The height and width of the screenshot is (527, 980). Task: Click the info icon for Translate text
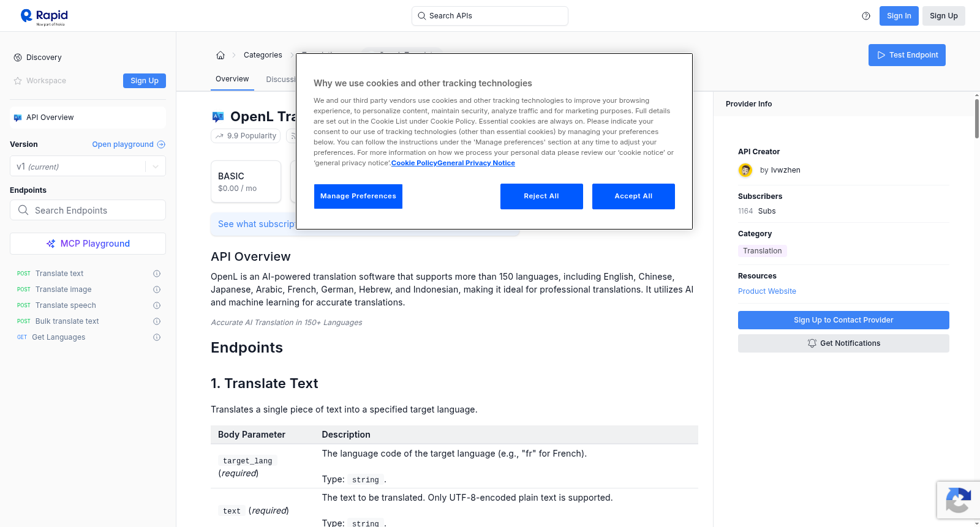[157, 274]
